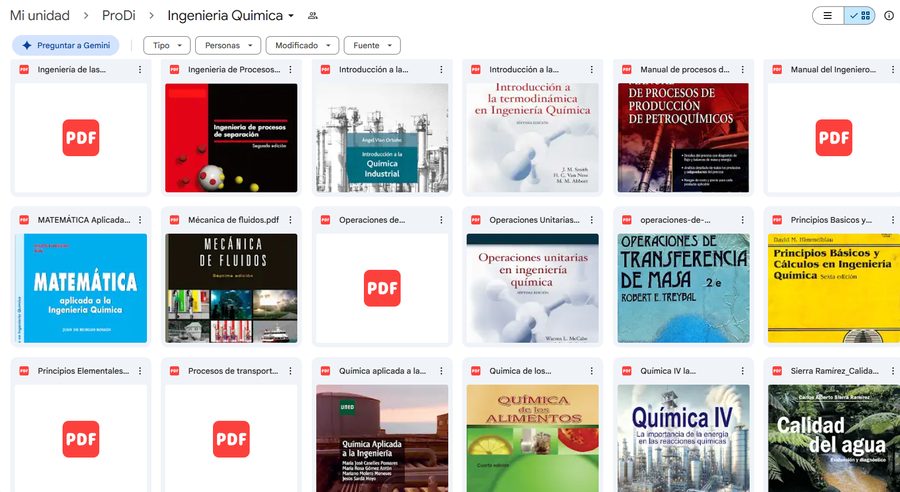Open the Química de los Alimentos cover thumbnail
This screenshot has height=492, width=900.
pos(533,438)
